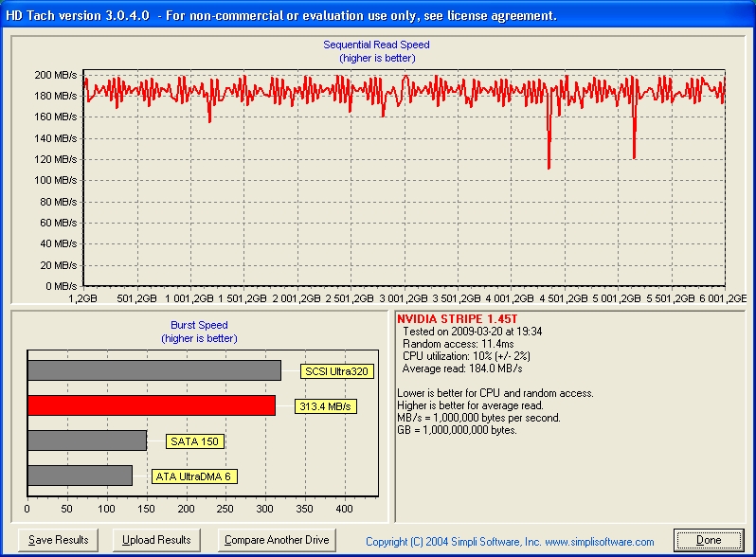Viewport: 756px width, 557px height.
Task: Click the 'Random access: 11.4ms' line
Action: pyautogui.click(x=458, y=344)
